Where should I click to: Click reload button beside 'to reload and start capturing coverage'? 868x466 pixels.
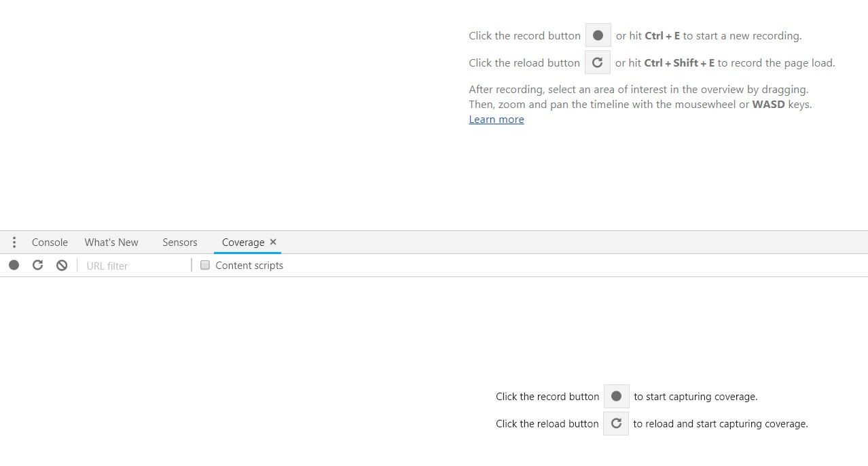pyautogui.click(x=616, y=423)
